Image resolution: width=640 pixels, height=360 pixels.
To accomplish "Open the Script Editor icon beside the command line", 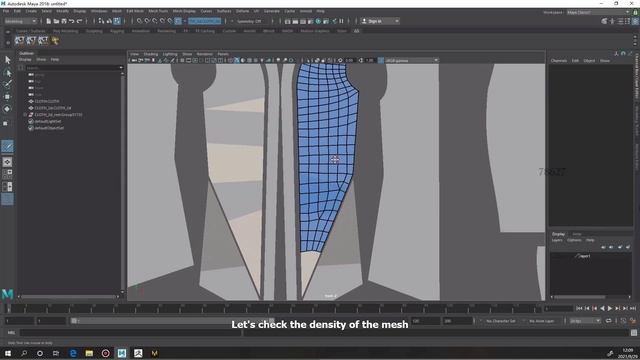I will pos(634,333).
